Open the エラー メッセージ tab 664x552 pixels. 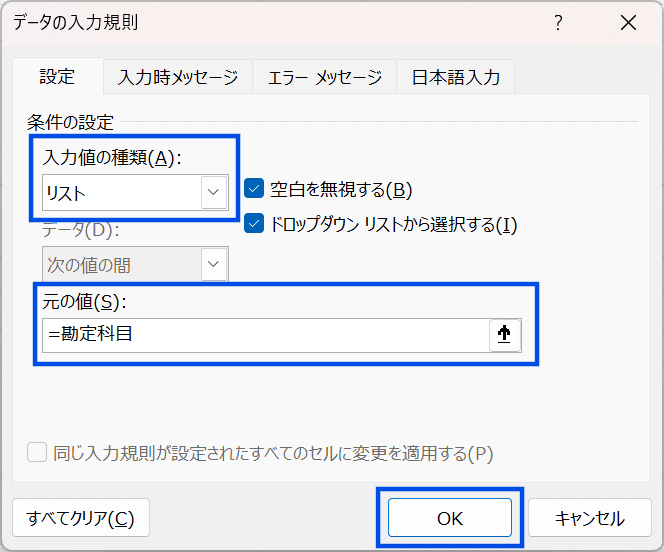tap(324, 77)
